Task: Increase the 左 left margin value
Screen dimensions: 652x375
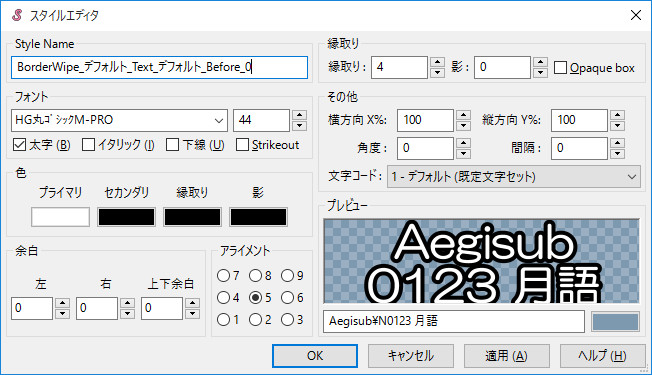Action: [62, 303]
